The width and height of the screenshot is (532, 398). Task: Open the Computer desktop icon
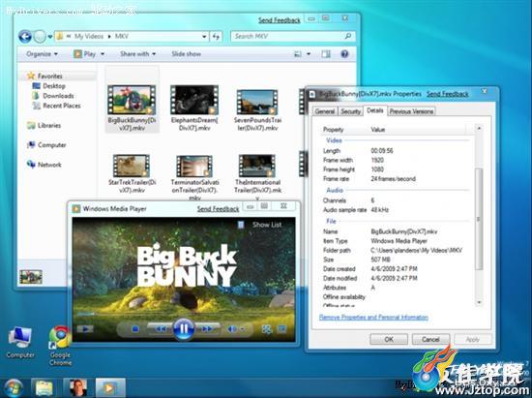20,342
